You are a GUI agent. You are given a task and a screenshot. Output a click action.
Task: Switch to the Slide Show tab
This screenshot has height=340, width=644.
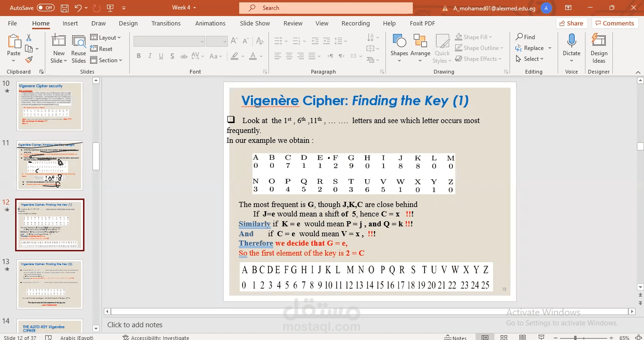tap(255, 23)
